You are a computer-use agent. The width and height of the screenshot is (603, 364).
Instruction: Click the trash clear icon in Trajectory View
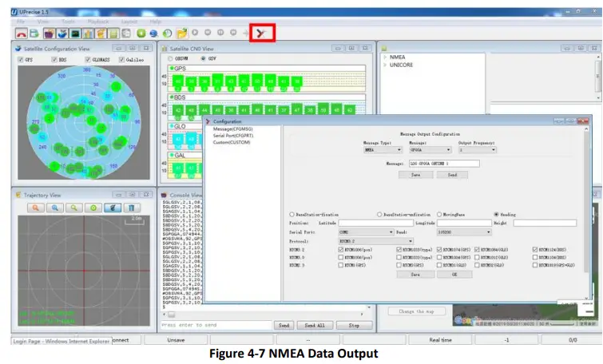pyautogui.click(x=132, y=208)
